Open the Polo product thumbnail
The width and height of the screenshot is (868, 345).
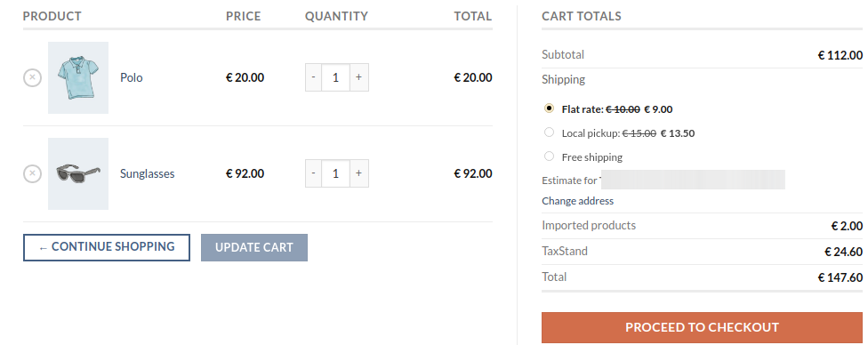pos(78,77)
